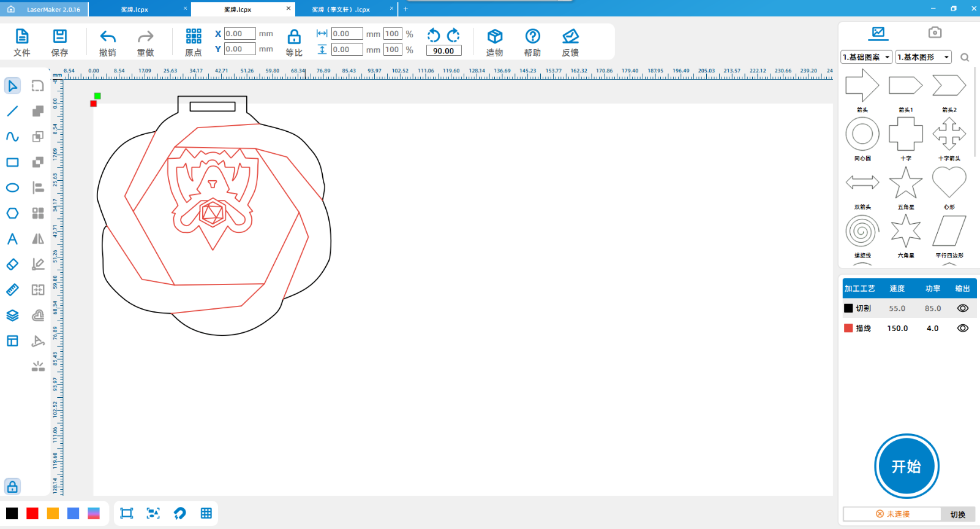
Task: Open the basic shapes subcategory dropdown
Action: pyautogui.click(x=923, y=57)
